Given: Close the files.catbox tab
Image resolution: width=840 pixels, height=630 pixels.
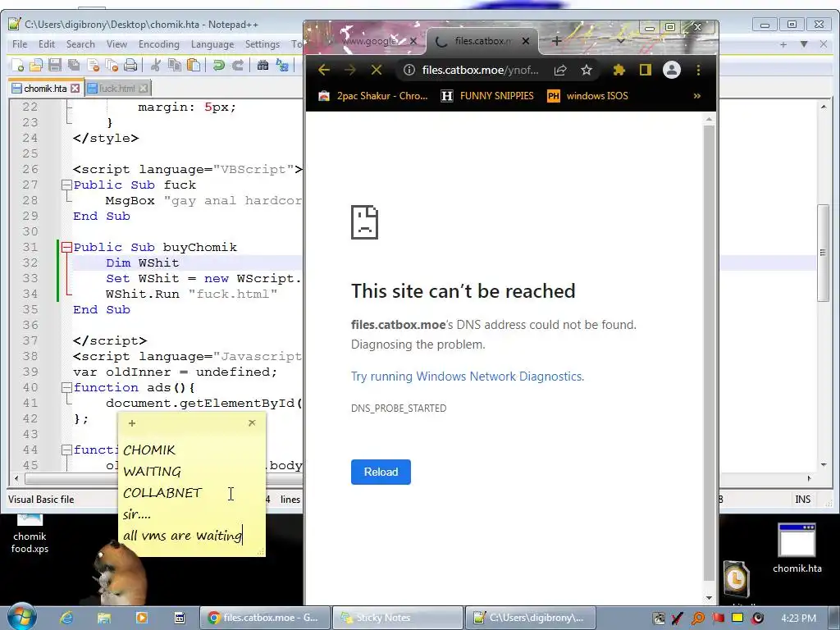Looking at the screenshot, I should tap(526, 41).
